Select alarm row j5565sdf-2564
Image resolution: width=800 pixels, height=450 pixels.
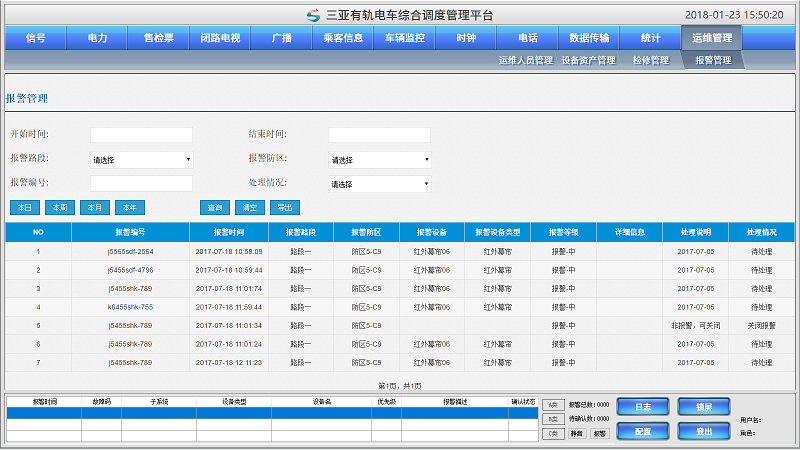coord(400,252)
